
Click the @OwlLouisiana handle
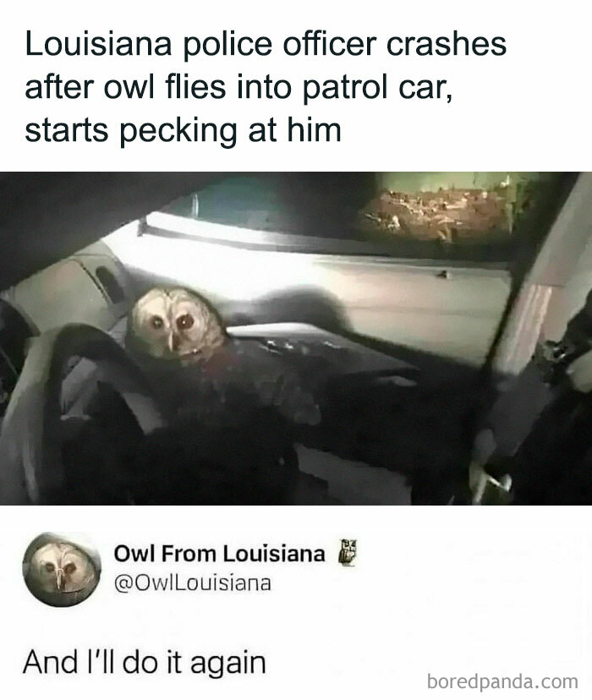click(193, 583)
